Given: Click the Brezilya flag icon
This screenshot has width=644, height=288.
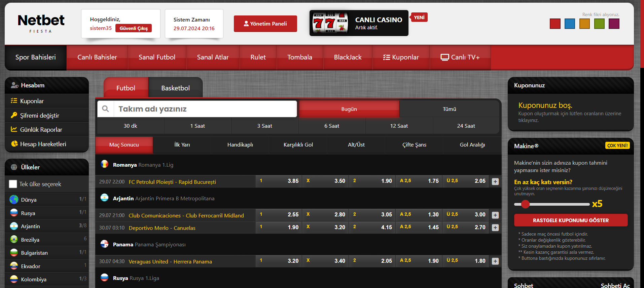Looking at the screenshot, I should pyautogui.click(x=14, y=239).
